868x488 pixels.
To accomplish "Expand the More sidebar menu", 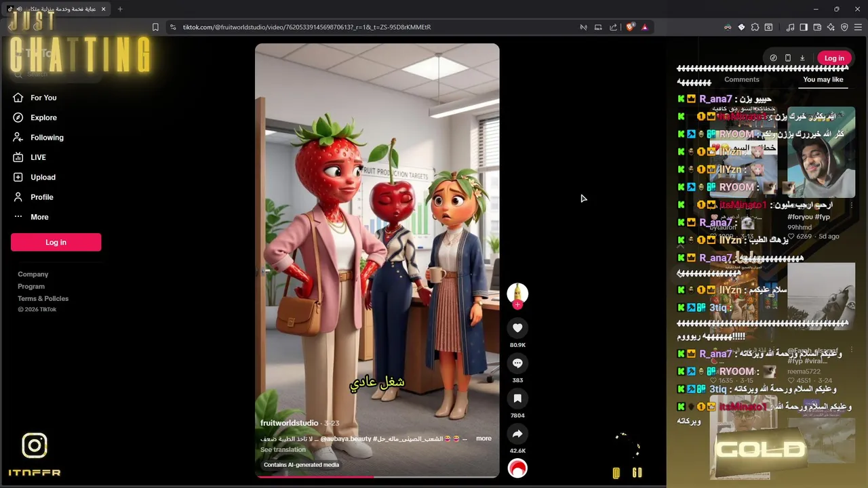I will (x=39, y=217).
